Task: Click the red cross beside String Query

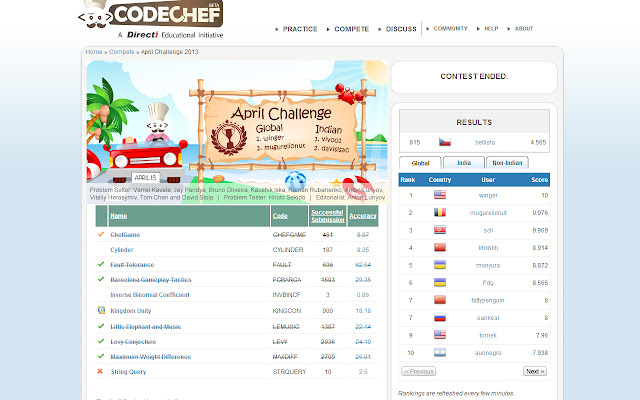Action: coord(100,371)
